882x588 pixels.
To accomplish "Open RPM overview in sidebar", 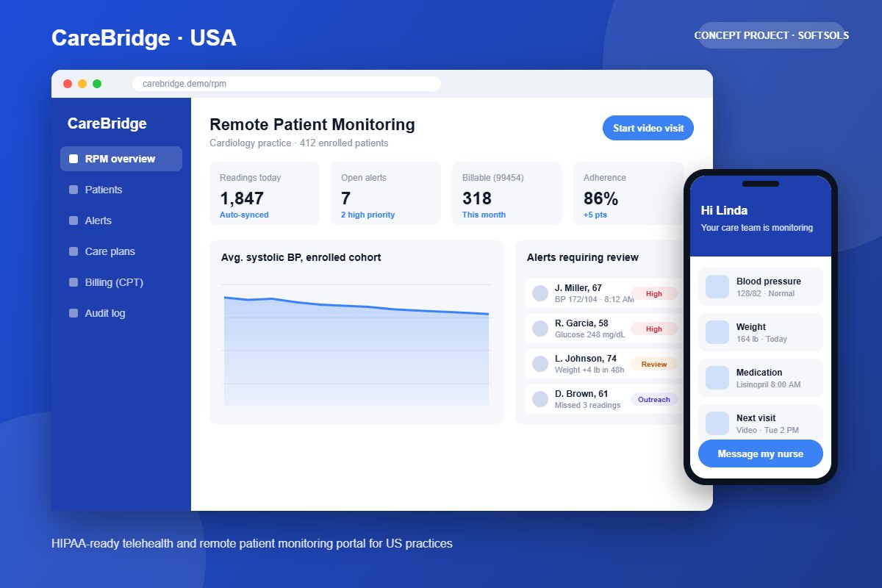I will point(121,159).
